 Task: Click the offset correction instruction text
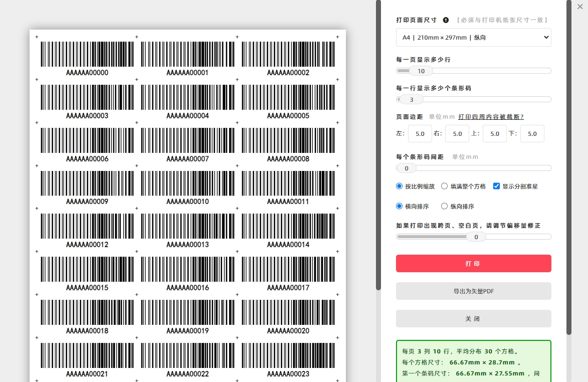point(468,226)
